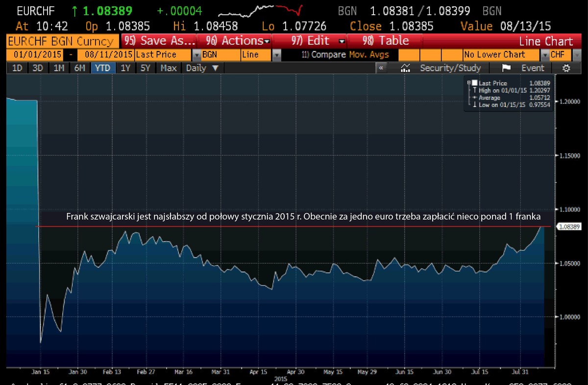Select the YTD time range
This screenshot has height=385, width=588.
click(x=102, y=68)
